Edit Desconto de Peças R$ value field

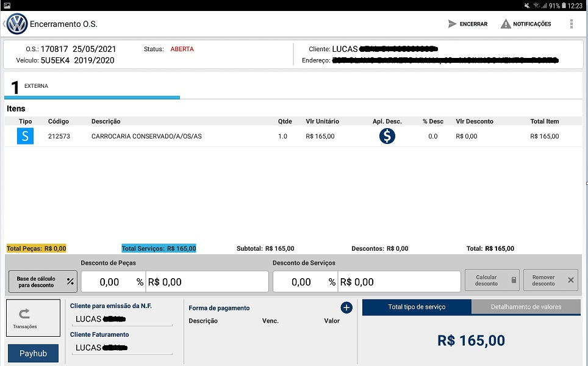pyautogui.click(x=207, y=282)
